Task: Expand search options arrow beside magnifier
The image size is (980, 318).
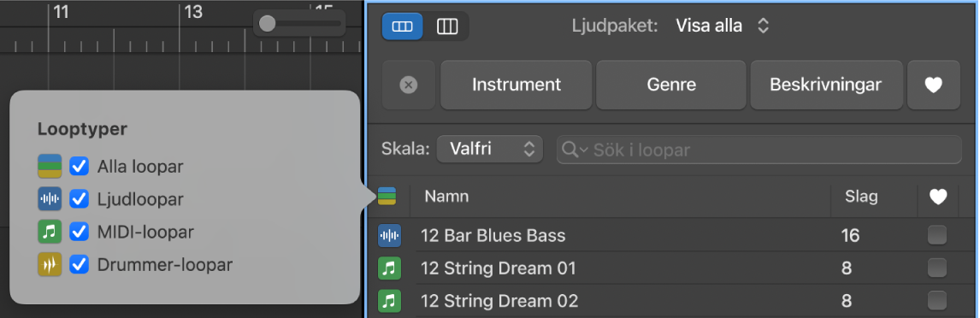Action: tap(584, 150)
